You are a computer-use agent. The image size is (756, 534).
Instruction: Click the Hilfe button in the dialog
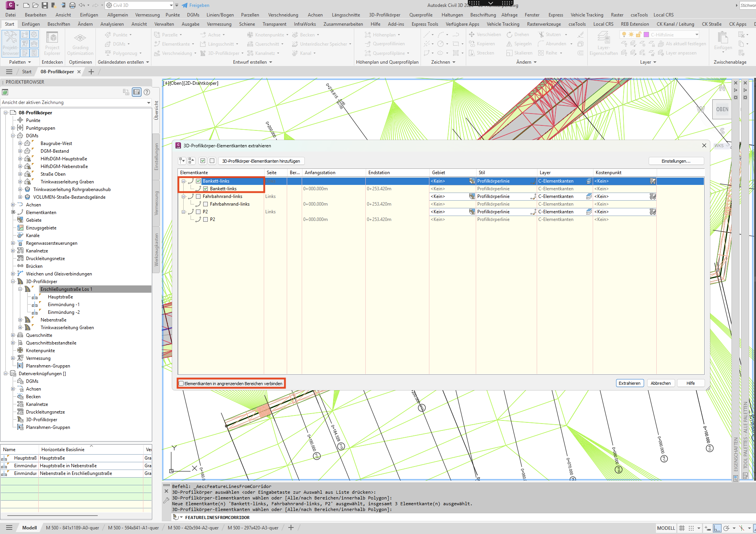(690, 383)
